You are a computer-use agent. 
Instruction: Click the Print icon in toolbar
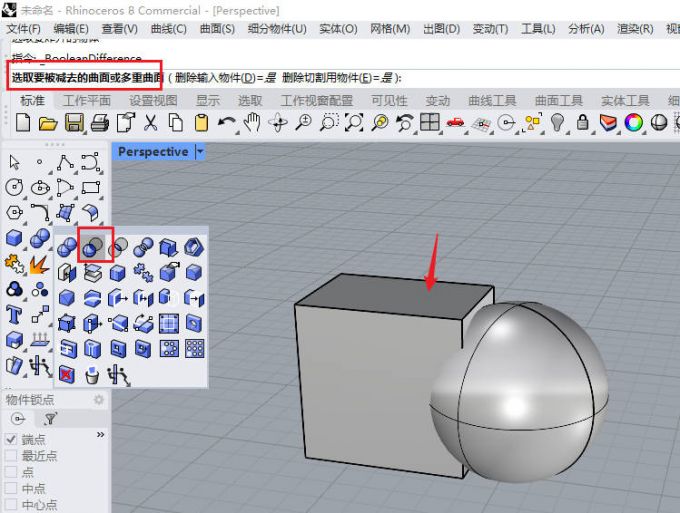99,123
